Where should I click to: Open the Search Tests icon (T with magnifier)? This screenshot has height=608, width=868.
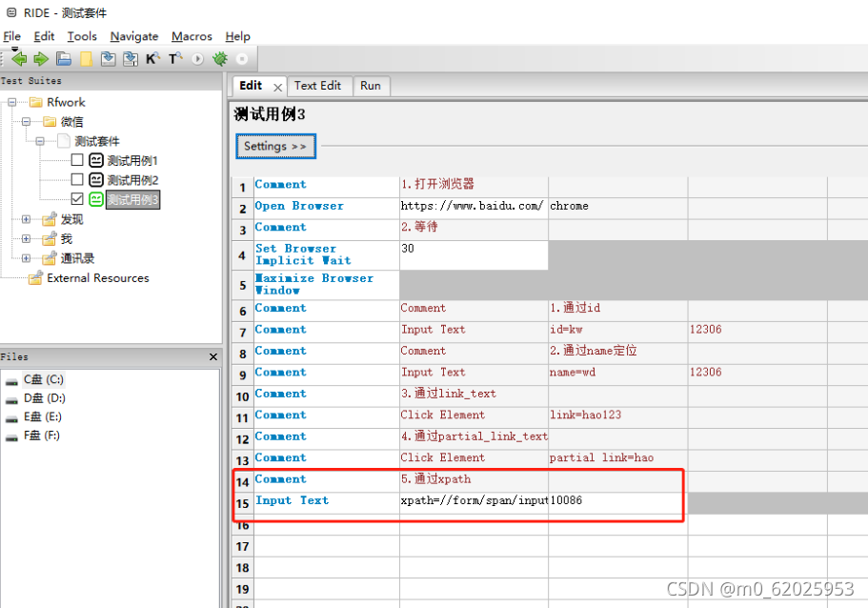pos(174,58)
